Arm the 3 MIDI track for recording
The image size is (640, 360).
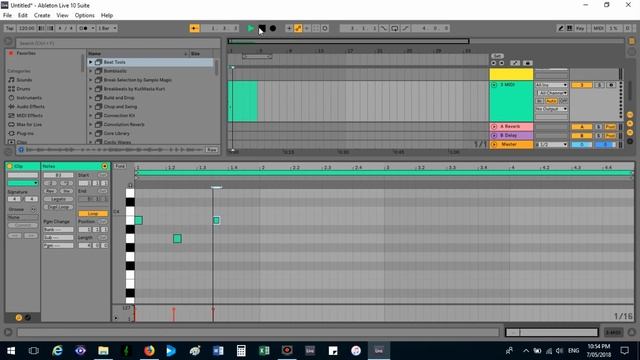tap(611, 85)
